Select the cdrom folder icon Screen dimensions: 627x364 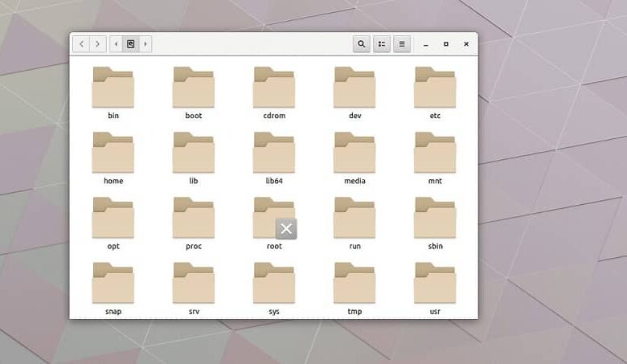pyautogui.click(x=274, y=87)
